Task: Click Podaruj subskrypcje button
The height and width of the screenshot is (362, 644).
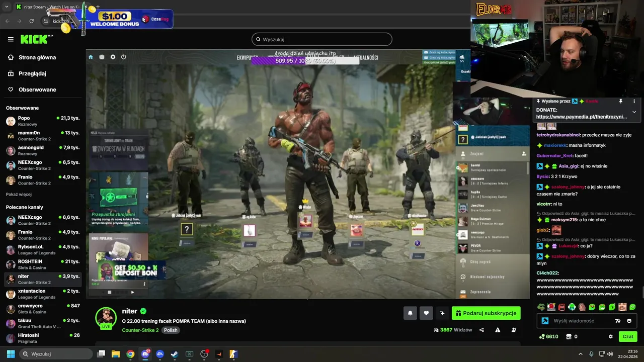Action: click(486, 313)
